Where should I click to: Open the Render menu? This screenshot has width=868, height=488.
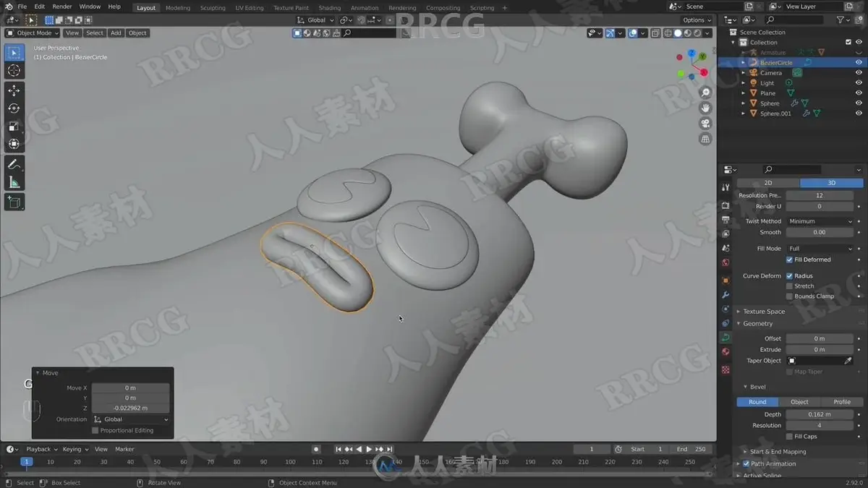[x=62, y=7]
